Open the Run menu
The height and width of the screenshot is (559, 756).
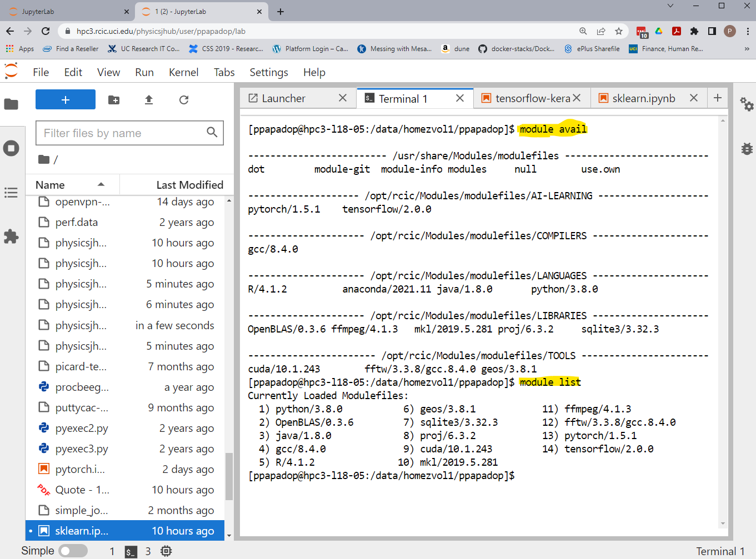coord(144,72)
